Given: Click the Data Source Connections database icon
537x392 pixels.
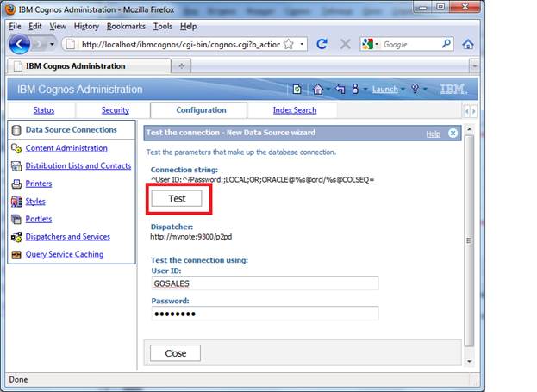Looking at the screenshot, I should click(16, 130).
